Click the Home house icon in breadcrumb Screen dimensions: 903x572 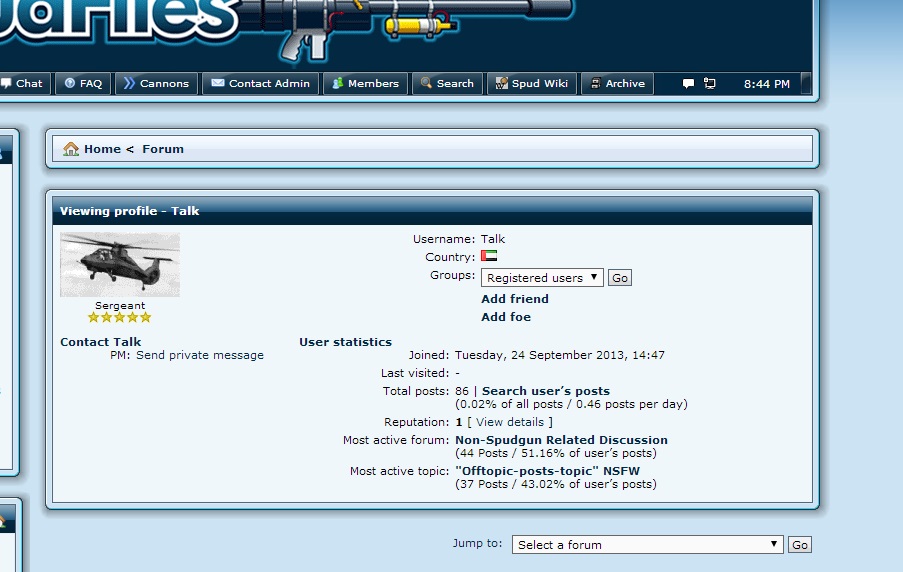point(71,149)
